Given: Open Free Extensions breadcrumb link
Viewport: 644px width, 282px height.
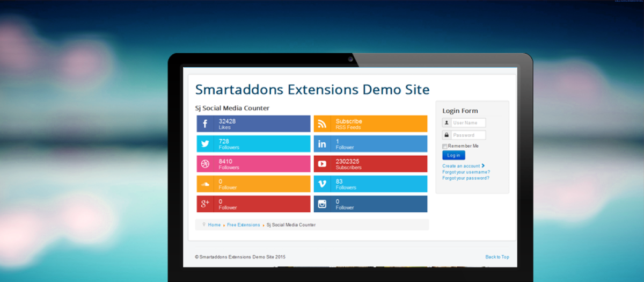Looking at the screenshot, I should pos(243,225).
